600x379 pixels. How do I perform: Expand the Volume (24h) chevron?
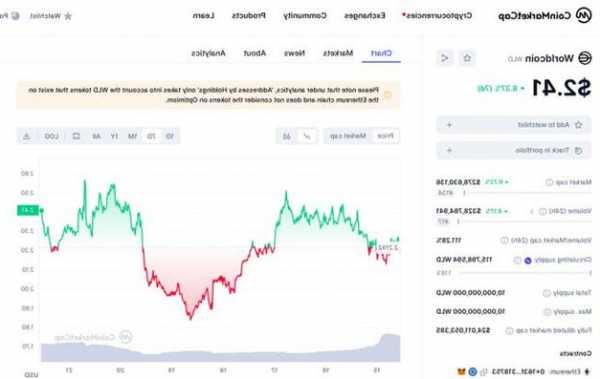coord(531,211)
